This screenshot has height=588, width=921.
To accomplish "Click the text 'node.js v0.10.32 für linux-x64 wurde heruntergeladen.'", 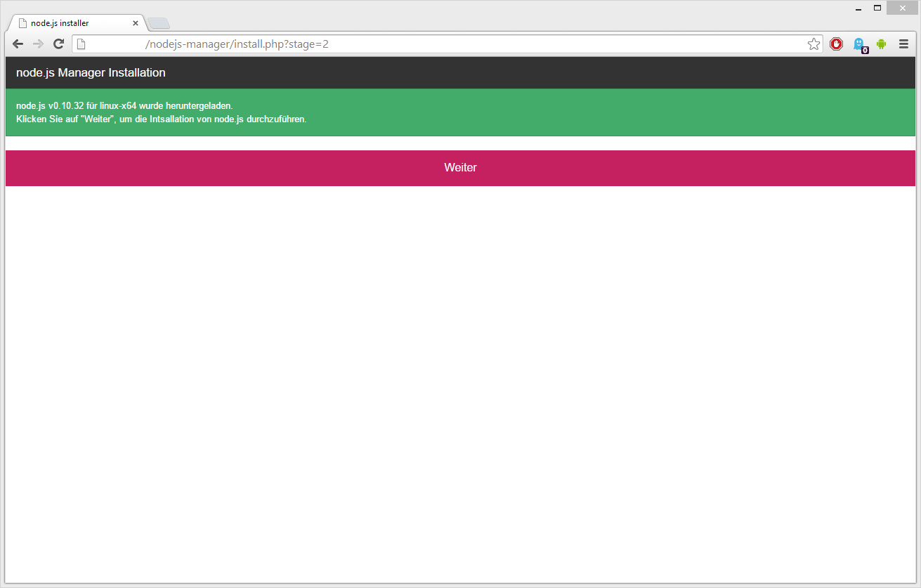I will click(x=124, y=105).
